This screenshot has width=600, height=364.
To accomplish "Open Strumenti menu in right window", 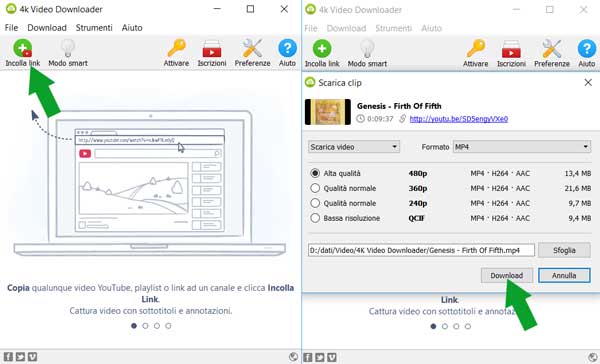I will (x=393, y=28).
